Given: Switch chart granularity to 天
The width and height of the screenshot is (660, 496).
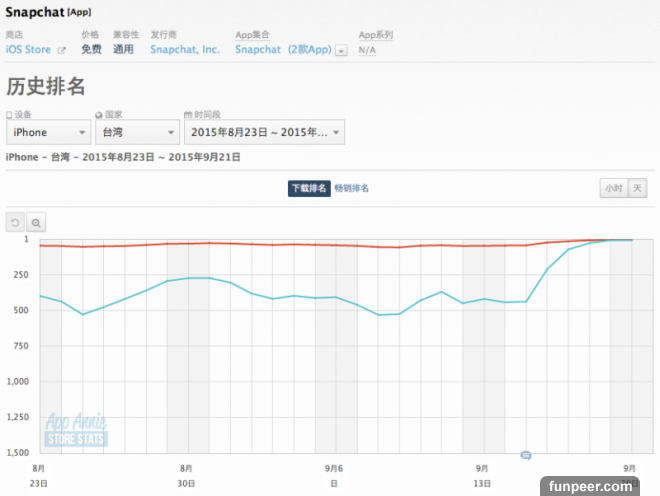Looking at the screenshot, I should [637, 188].
